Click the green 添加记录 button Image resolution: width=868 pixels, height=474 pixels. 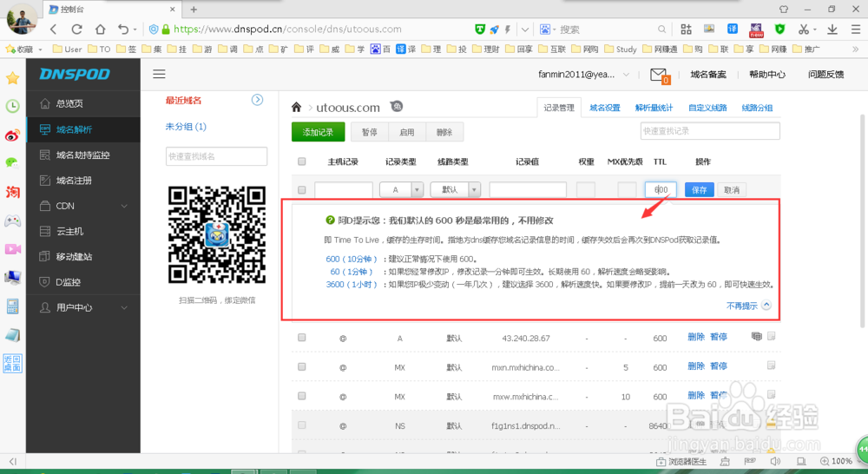coord(319,132)
